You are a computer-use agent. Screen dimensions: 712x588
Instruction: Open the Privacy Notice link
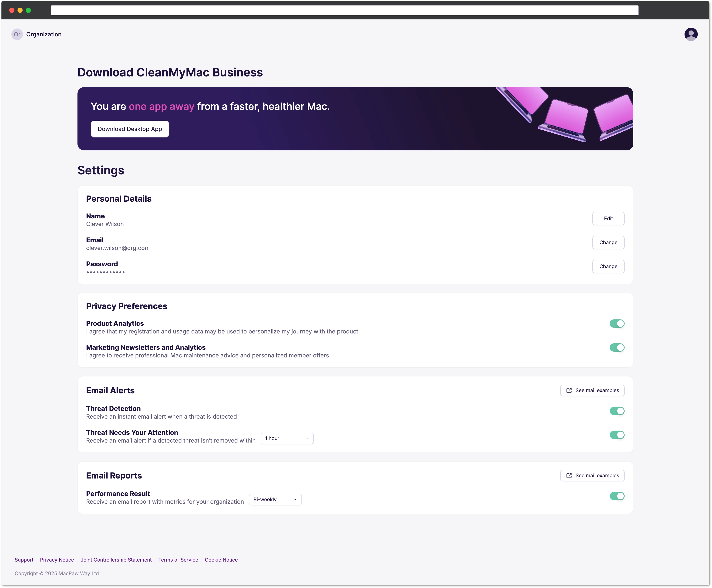tap(57, 559)
